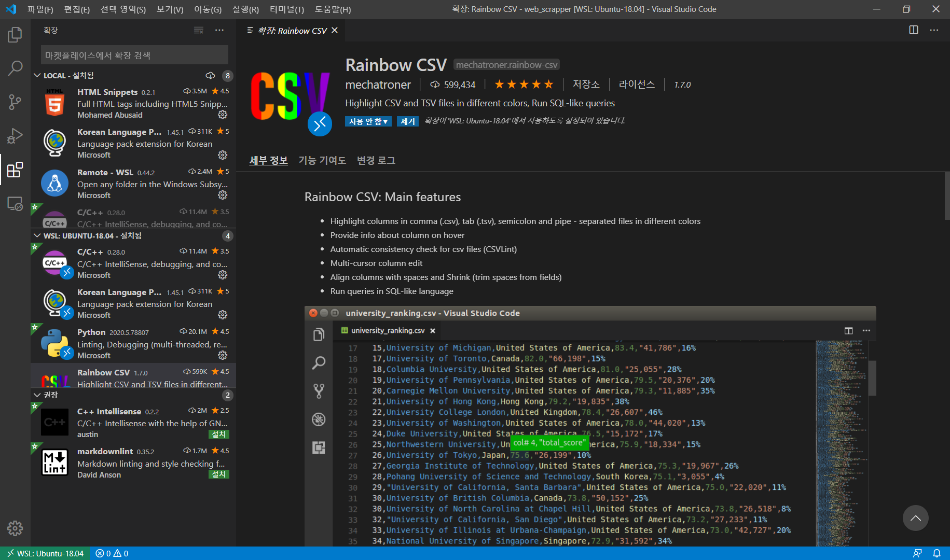Click the feedback icon in status bar
Image resolution: width=950 pixels, height=560 pixels.
pos(917,553)
